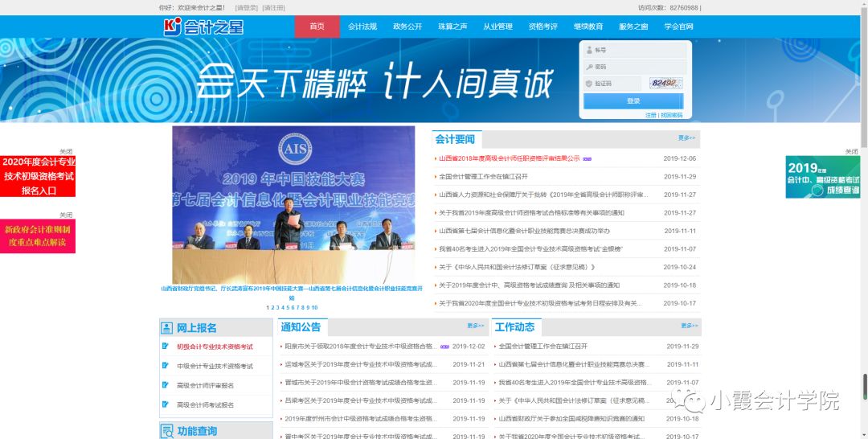The image size is (868, 439).
Task: Open 更多 link in 工作动态 section
Action: pos(690,326)
